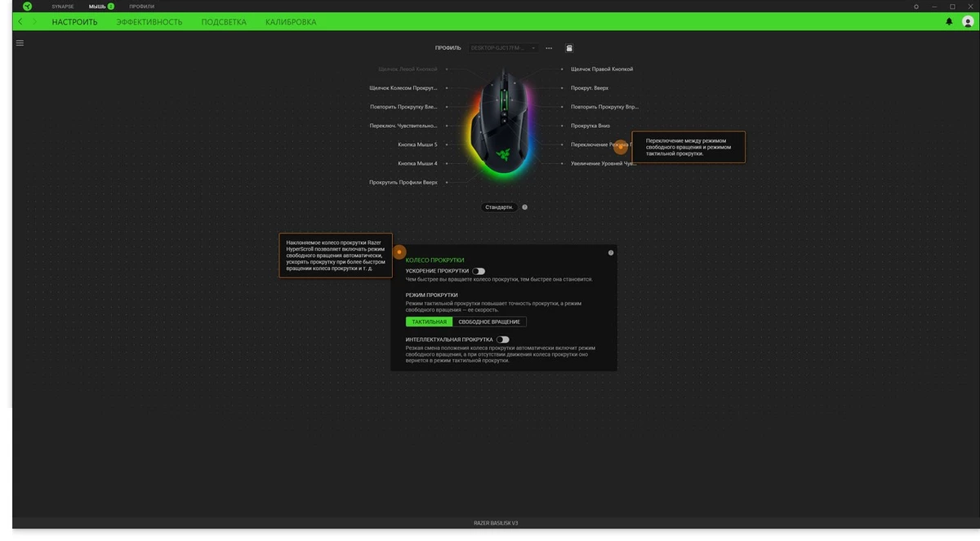Switch to the Подсветка tab

click(x=223, y=22)
